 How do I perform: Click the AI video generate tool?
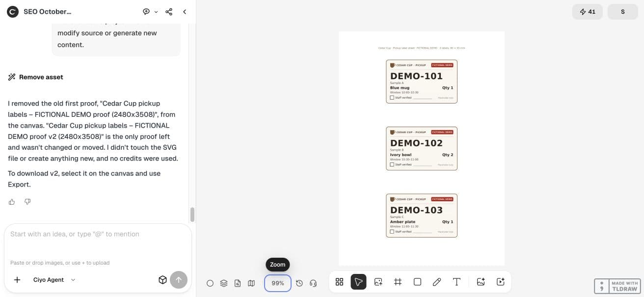point(501,282)
